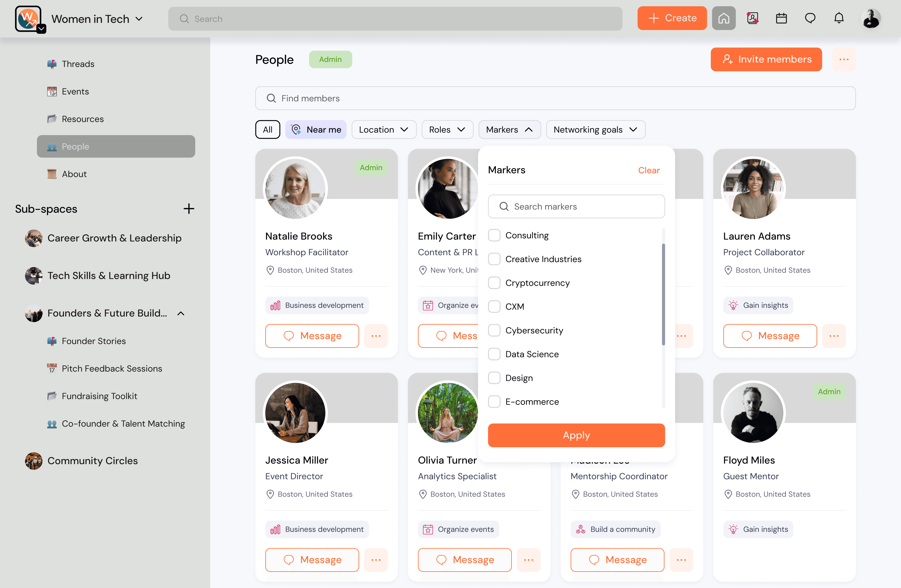Expand the Location filter dropdown
This screenshot has width=901, height=588.
[x=384, y=129]
